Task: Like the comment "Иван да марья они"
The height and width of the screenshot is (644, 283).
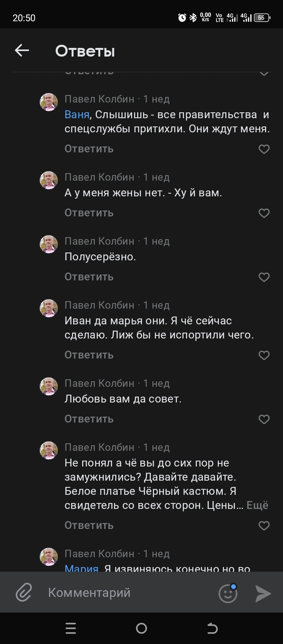Action: (x=264, y=355)
